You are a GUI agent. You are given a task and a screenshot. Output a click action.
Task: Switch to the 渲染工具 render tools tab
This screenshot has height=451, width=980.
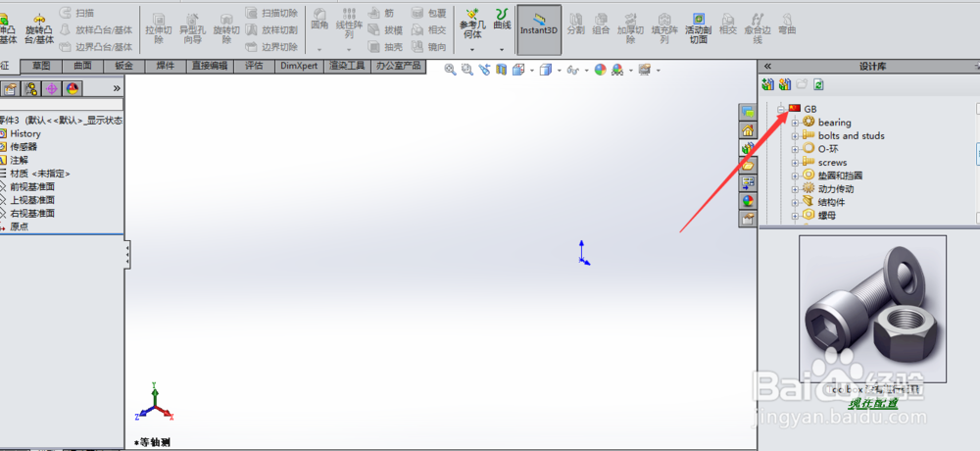[x=348, y=67]
